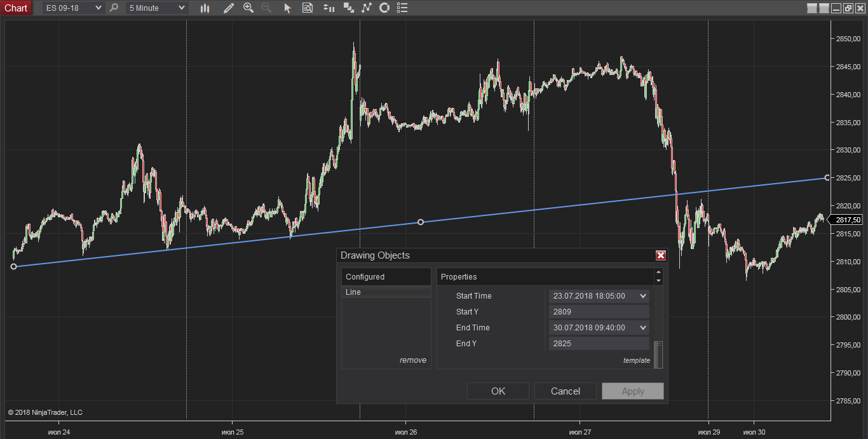Click the first grey window link button
This screenshot has height=439, width=868.
coord(811,8)
